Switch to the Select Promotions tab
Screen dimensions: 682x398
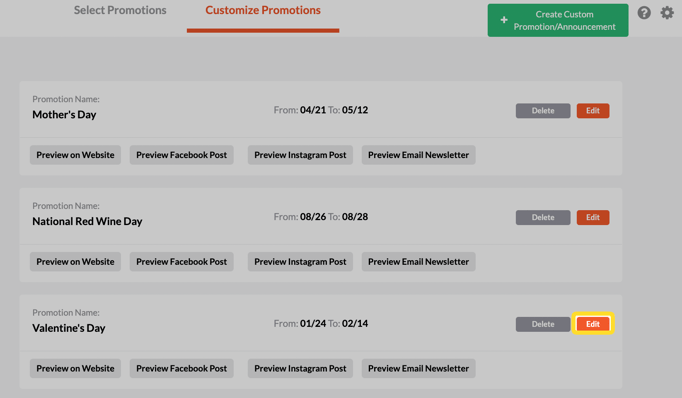pos(120,10)
